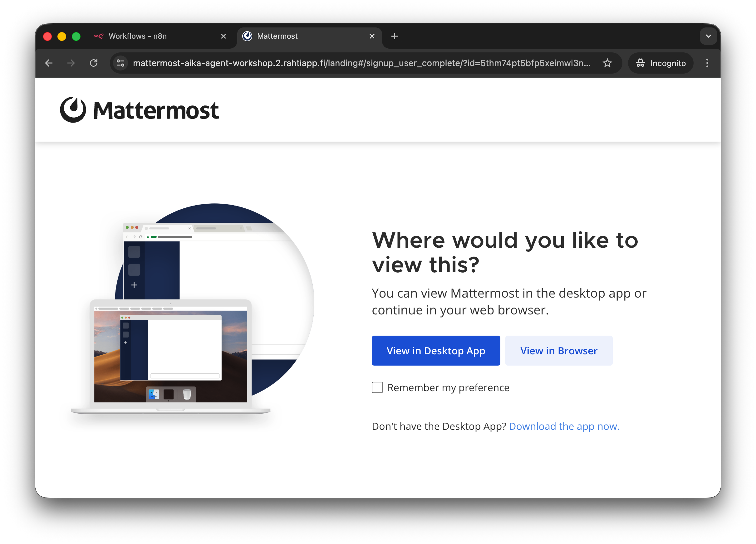This screenshot has width=756, height=544.
Task: Close the Mattermost tab
Action: point(372,36)
